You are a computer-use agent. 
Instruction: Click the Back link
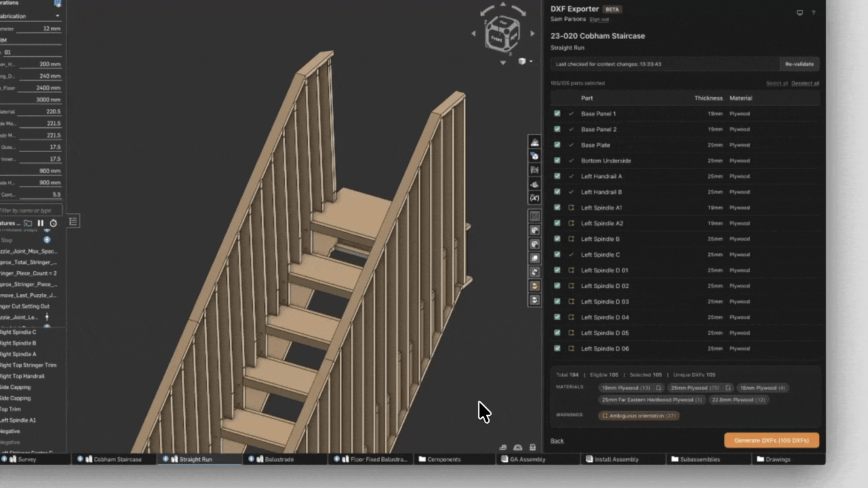[x=557, y=441]
